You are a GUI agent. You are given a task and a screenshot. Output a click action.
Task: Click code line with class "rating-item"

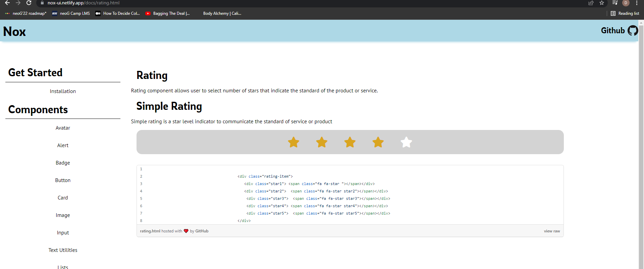tap(265, 176)
